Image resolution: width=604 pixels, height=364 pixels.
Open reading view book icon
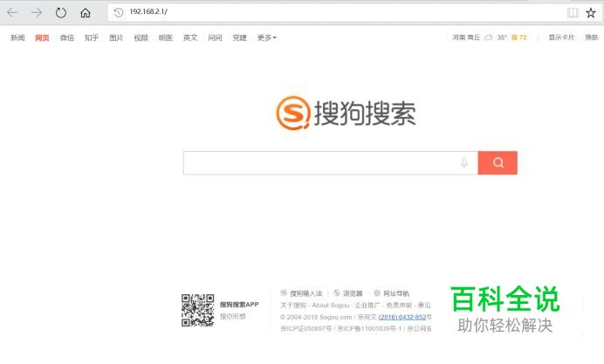(573, 13)
